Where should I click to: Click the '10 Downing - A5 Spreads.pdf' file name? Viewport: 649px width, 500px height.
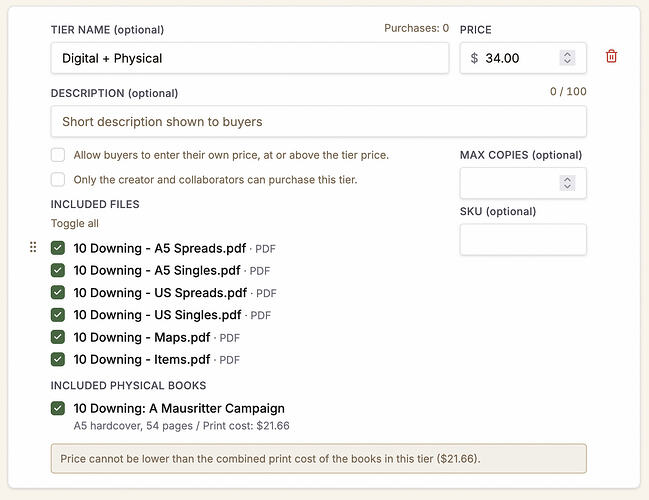160,248
